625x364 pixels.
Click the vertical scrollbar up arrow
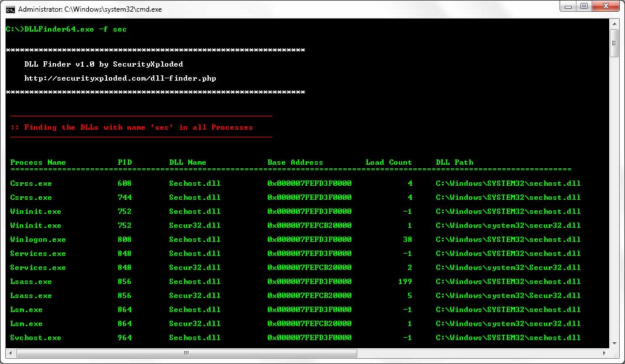(x=614, y=24)
